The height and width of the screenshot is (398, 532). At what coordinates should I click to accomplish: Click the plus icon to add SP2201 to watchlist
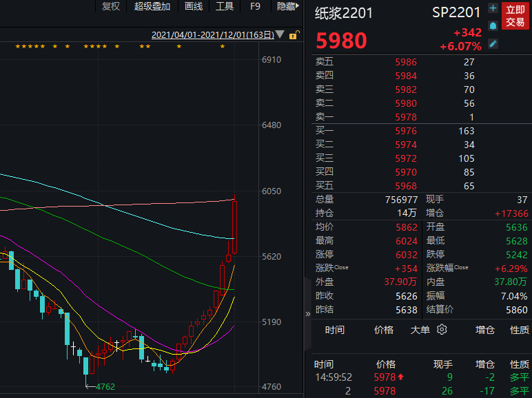(x=493, y=8)
